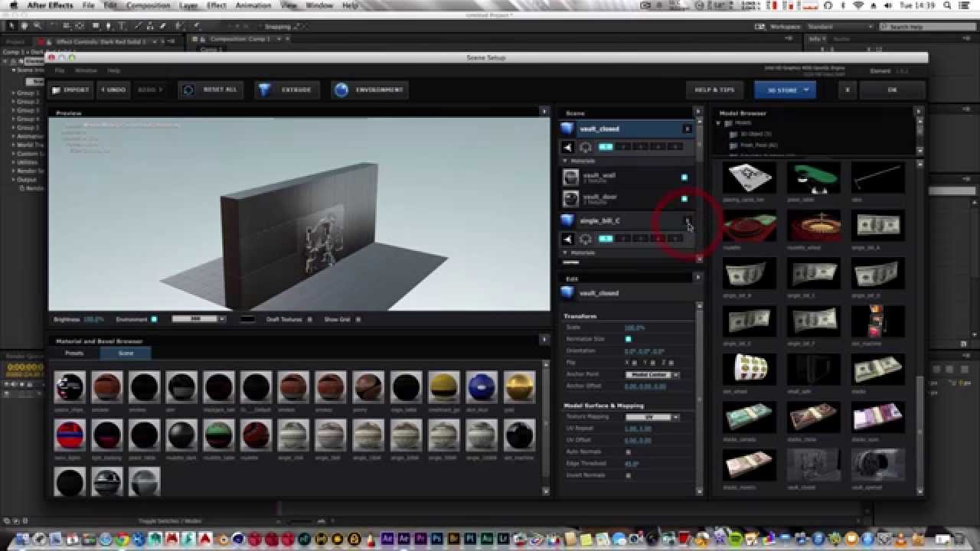
Task: Open Spotlight search in the macOS menu bar
Action: click(949, 5)
